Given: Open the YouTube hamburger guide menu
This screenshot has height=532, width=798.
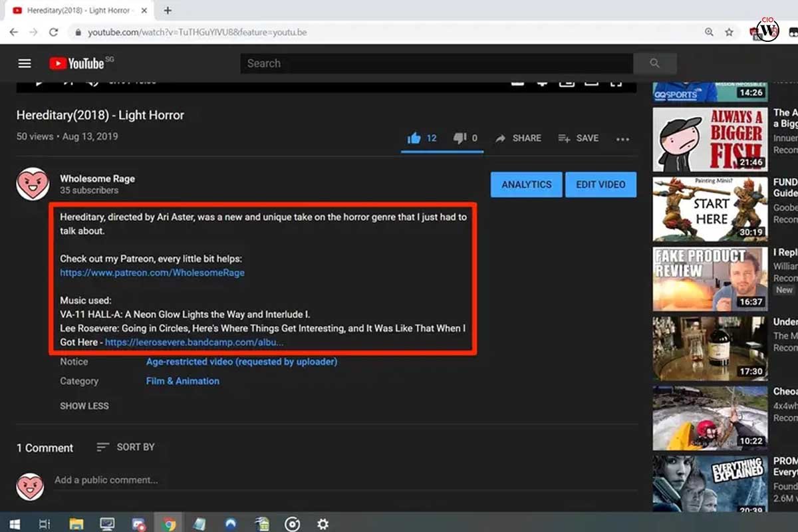Looking at the screenshot, I should click(x=25, y=64).
